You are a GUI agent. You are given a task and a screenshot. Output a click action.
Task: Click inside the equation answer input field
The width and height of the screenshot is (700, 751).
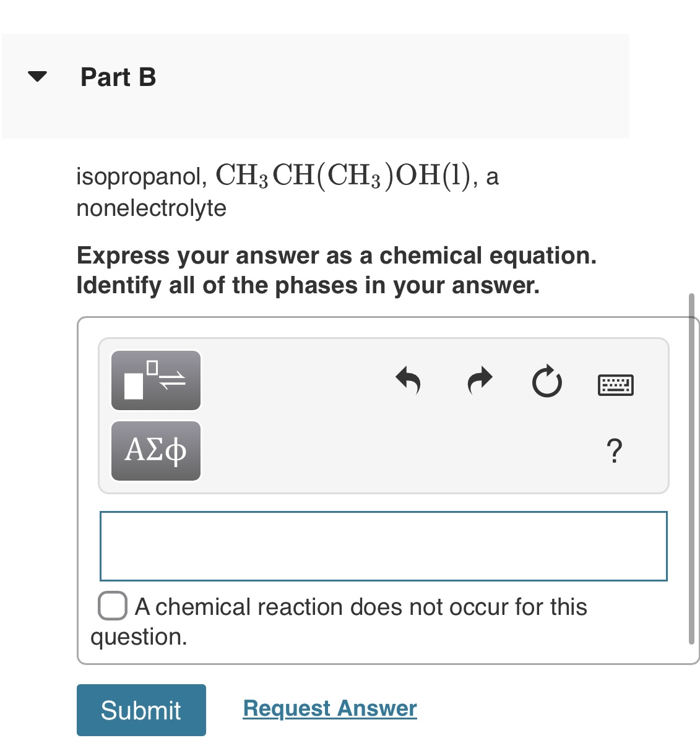click(x=384, y=547)
